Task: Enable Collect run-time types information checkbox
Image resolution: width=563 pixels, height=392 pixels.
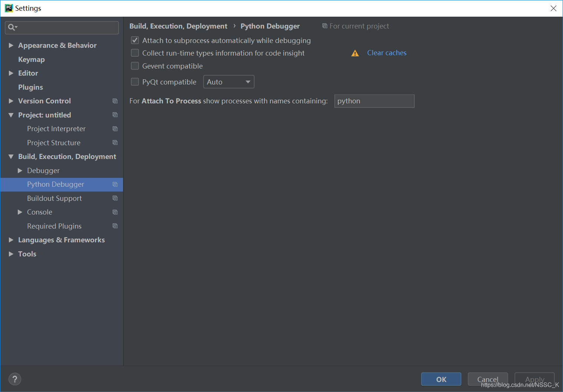Action: (135, 53)
